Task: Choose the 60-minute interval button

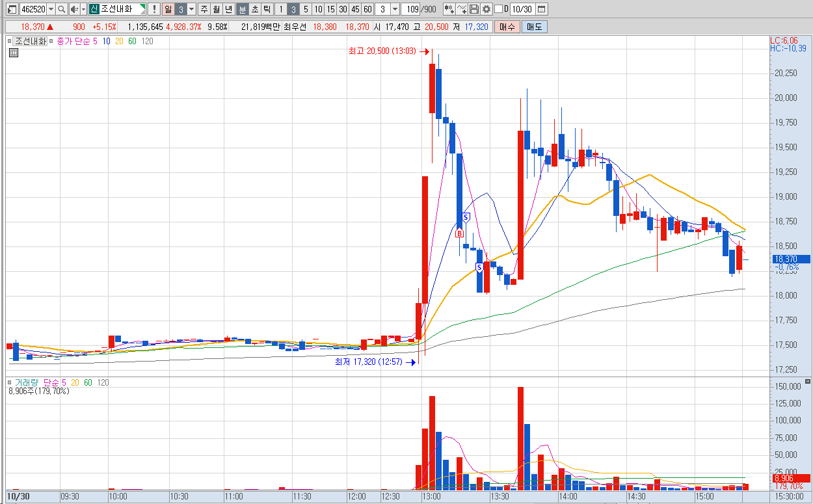Action: (367, 9)
